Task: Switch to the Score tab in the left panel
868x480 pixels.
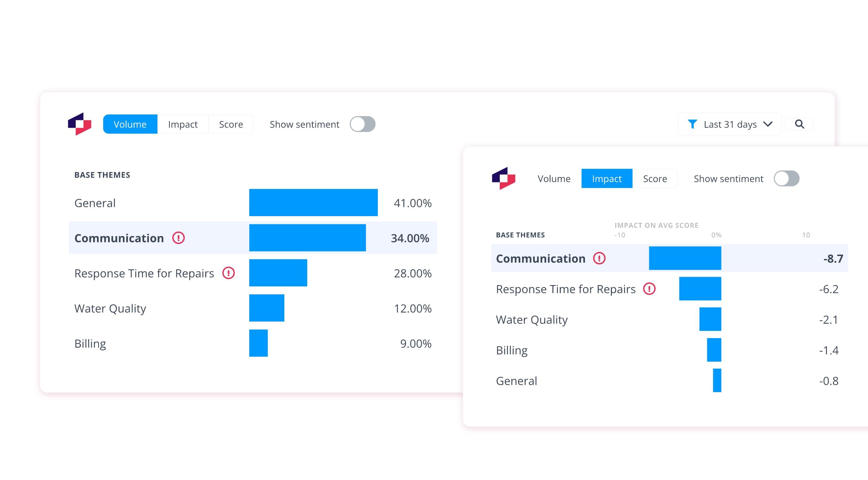Action: 231,124
